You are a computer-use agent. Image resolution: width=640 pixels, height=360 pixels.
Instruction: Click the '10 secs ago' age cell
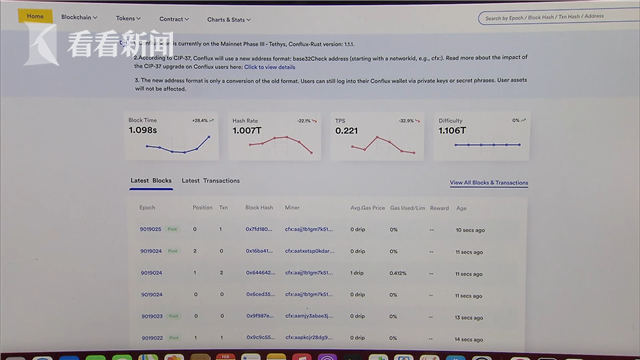(470, 230)
